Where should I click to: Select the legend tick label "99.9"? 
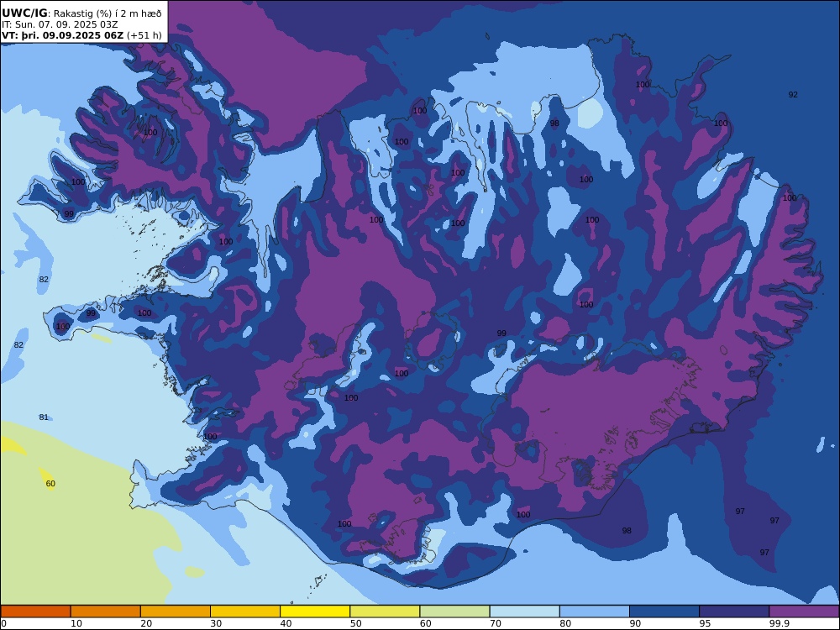(779, 623)
